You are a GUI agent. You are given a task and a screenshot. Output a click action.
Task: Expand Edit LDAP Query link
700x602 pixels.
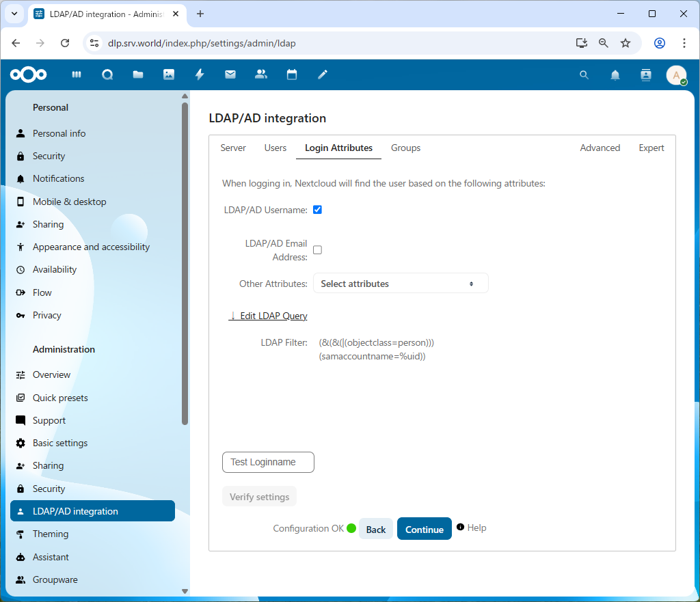[x=268, y=316]
